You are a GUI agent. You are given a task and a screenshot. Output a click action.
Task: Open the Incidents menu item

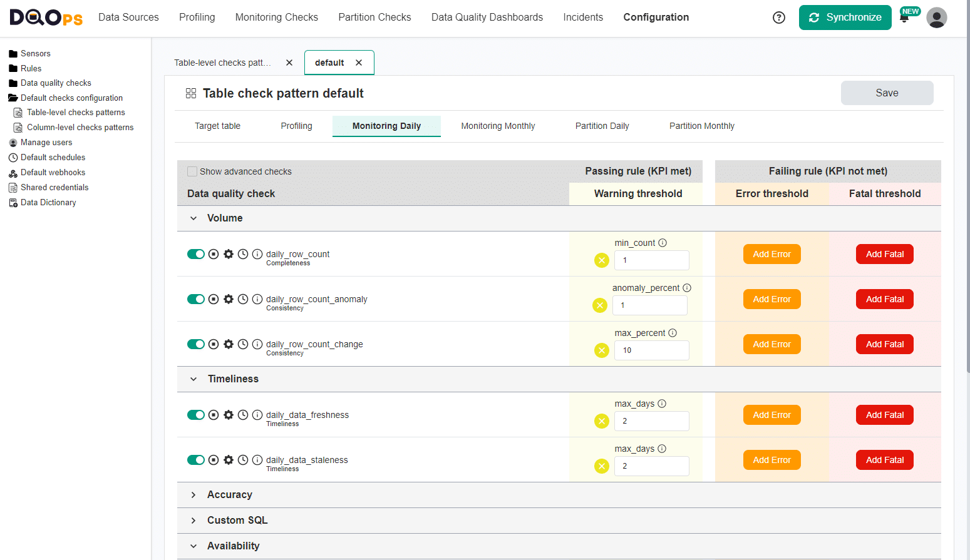[582, 18]
